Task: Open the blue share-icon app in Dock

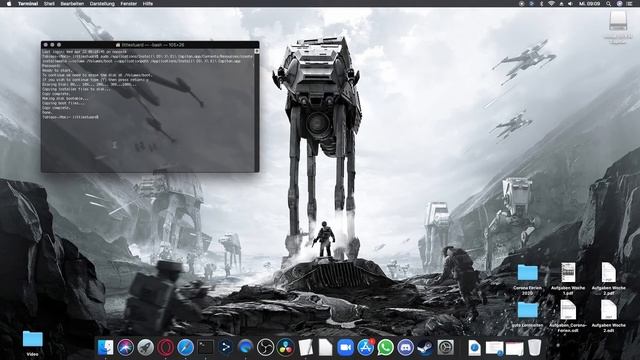Action: click(225, 348)
